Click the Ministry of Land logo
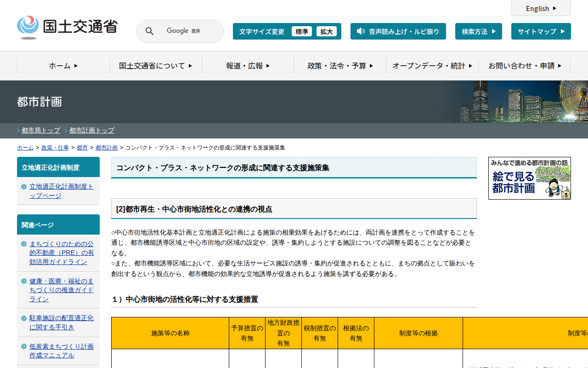 pyautogui.click(x=67, y=27)
